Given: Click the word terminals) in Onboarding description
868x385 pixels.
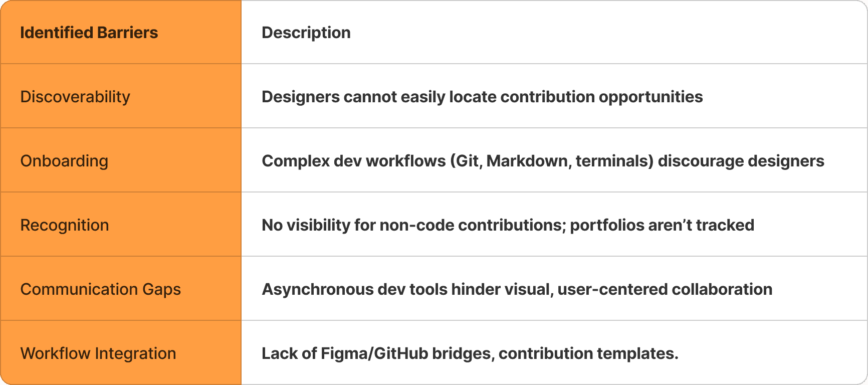Looking at the screenshot, I should click(x=614, y=161).
